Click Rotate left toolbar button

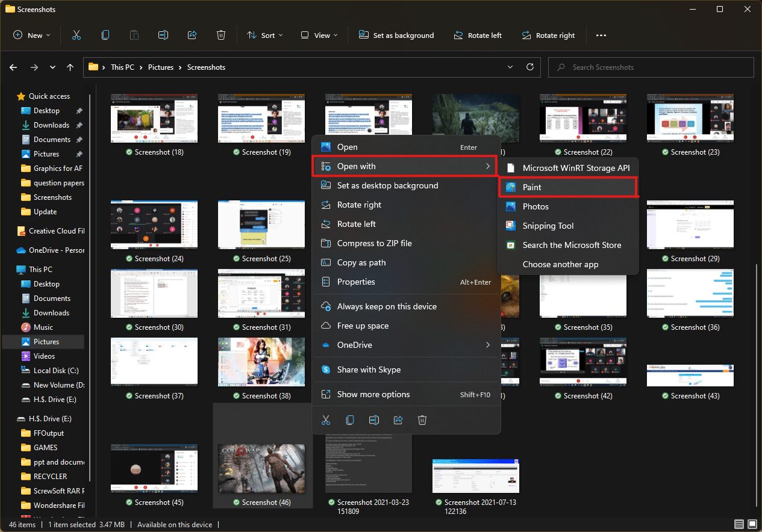coord(478,36)
